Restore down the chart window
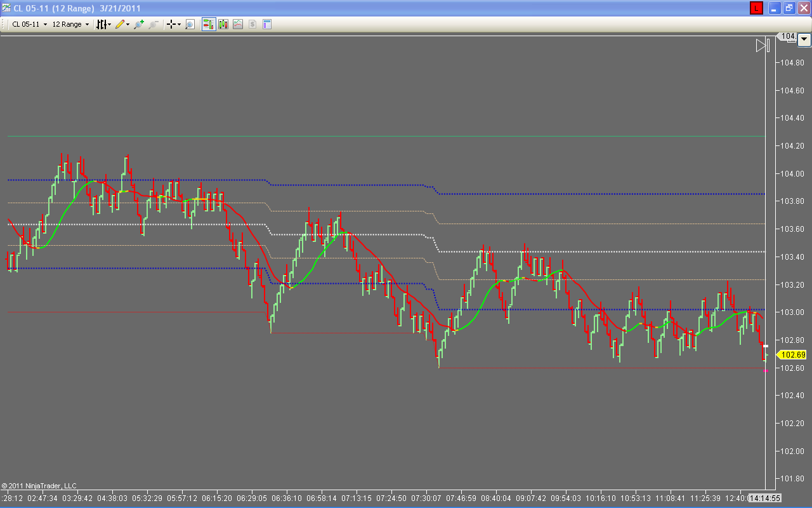The height and width of the screenshot is (508, 812). 789,8
